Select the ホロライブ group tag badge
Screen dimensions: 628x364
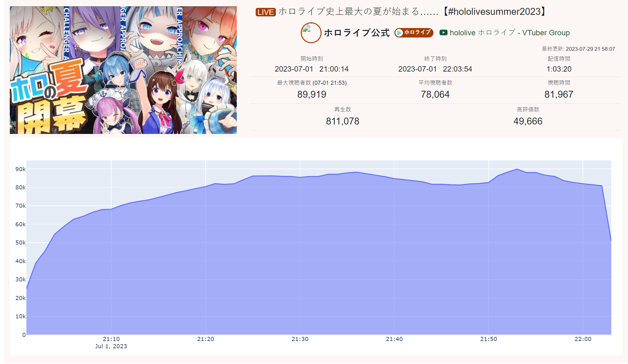(x=414, y=33)
